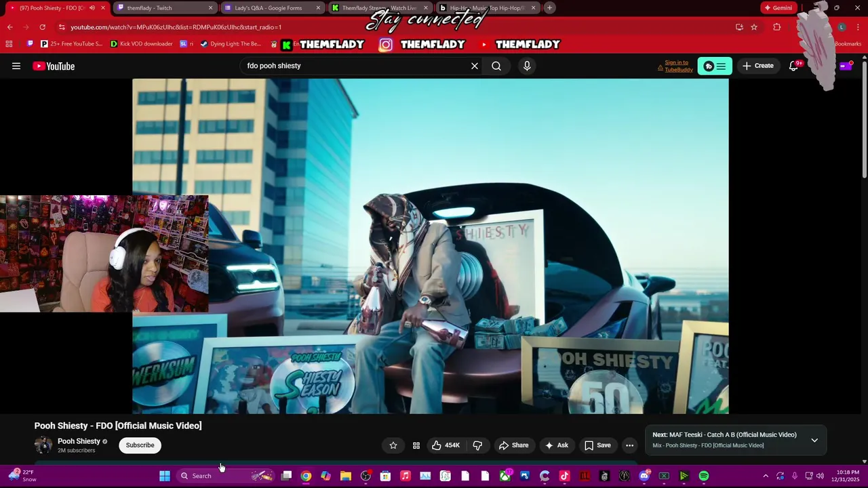
Task: Like the video with thumbs up
Action: [x=446, y=445]
